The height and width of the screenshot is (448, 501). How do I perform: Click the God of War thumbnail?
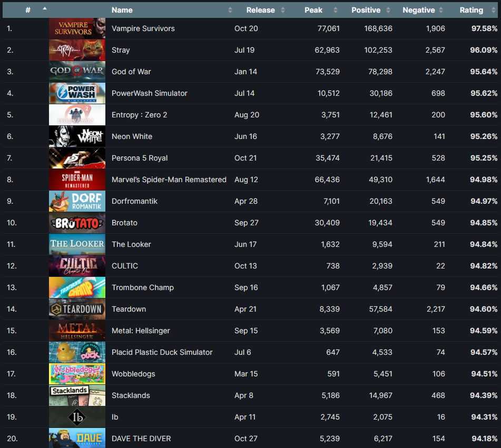tap(77, 72)
